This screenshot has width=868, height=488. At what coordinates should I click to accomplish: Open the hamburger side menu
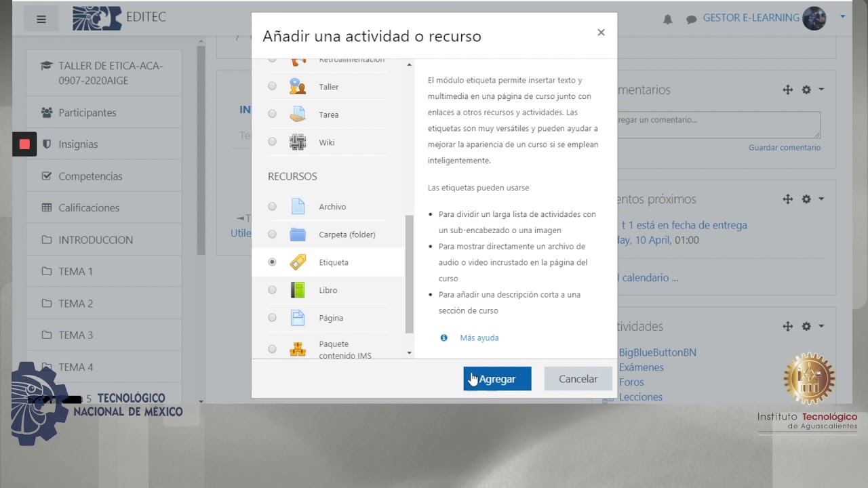(x=41, y=19)
